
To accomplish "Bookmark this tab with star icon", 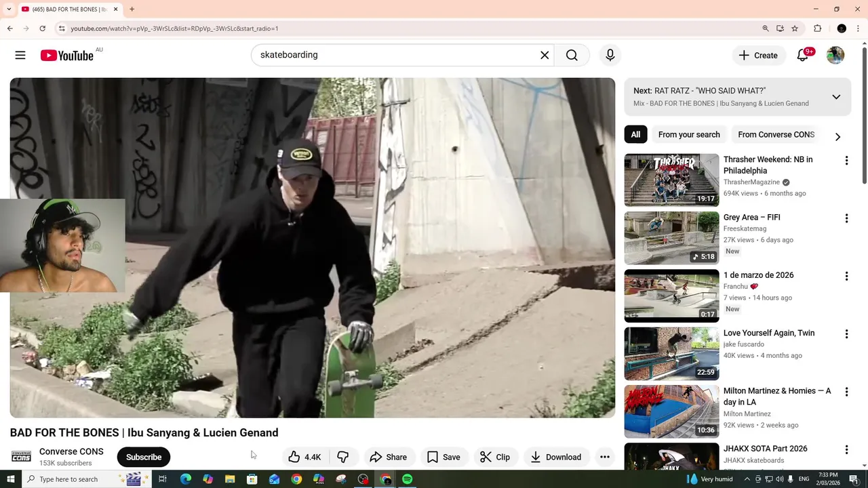I will point(795,28).
